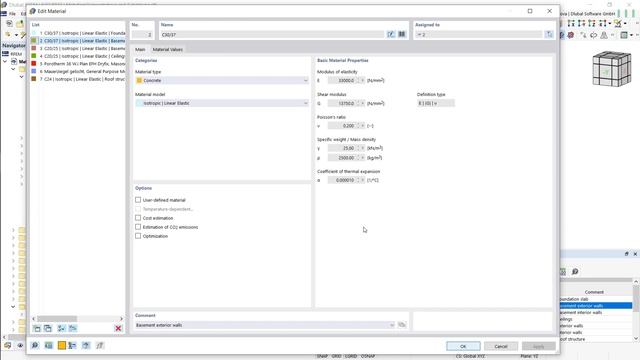Screen dimensions: 640x360
Task: Click the OSNAP status bar entry
Action: (x=368, y=356)
